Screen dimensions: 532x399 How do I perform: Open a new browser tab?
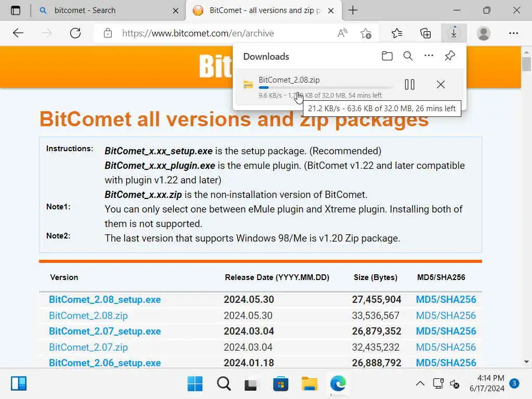click(353, 10)
